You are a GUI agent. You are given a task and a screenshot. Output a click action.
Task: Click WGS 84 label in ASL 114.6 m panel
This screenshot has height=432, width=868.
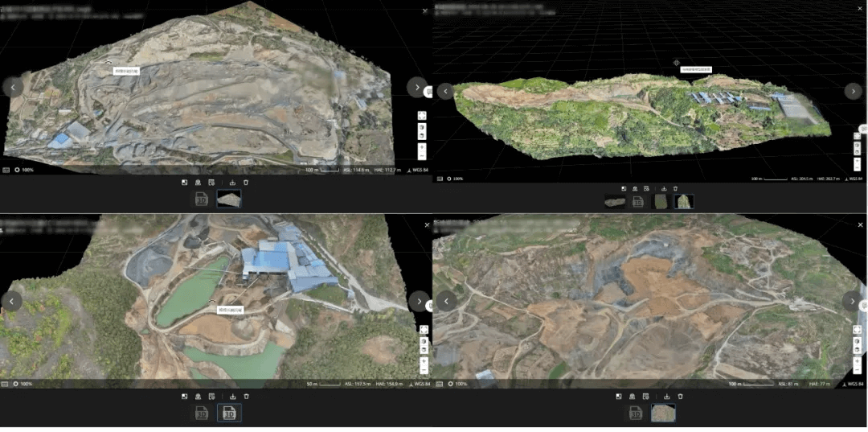(x=419, y=170)
